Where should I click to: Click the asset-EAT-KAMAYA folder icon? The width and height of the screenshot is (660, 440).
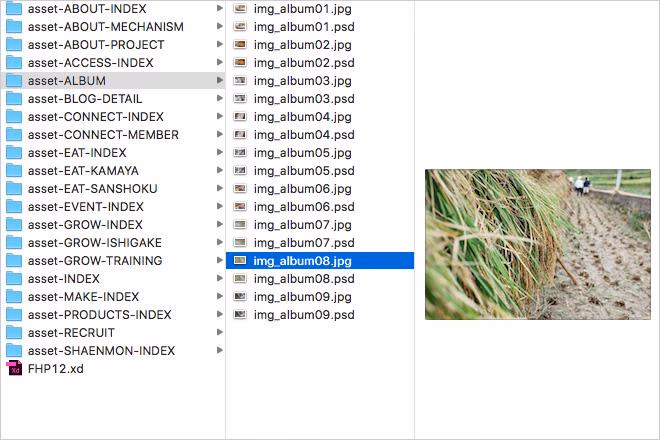pos(14,170)
